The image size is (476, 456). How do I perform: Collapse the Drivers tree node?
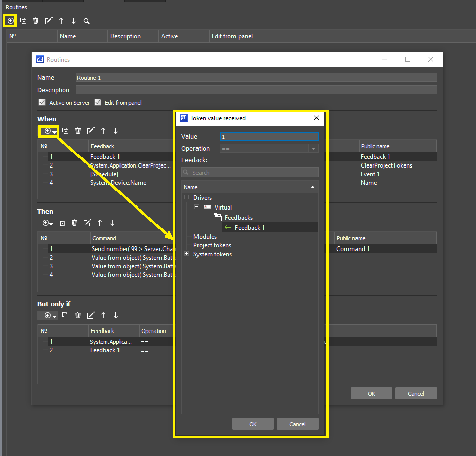187,198
